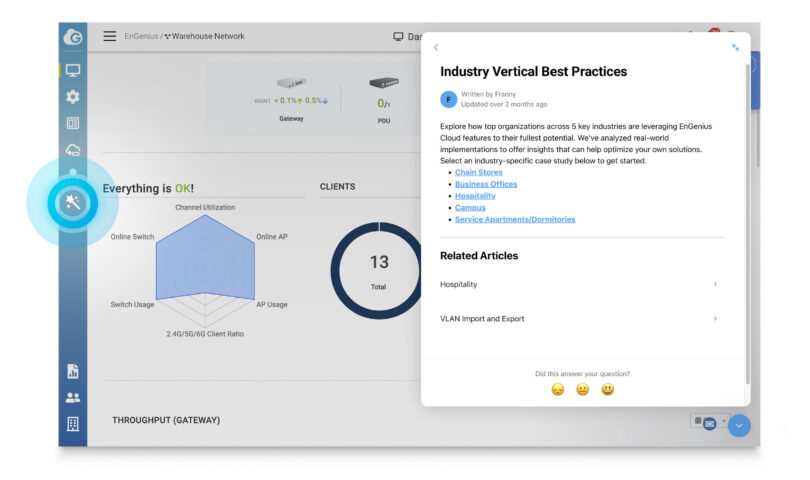Click the chat message icon near throughput

coord(709,423)
